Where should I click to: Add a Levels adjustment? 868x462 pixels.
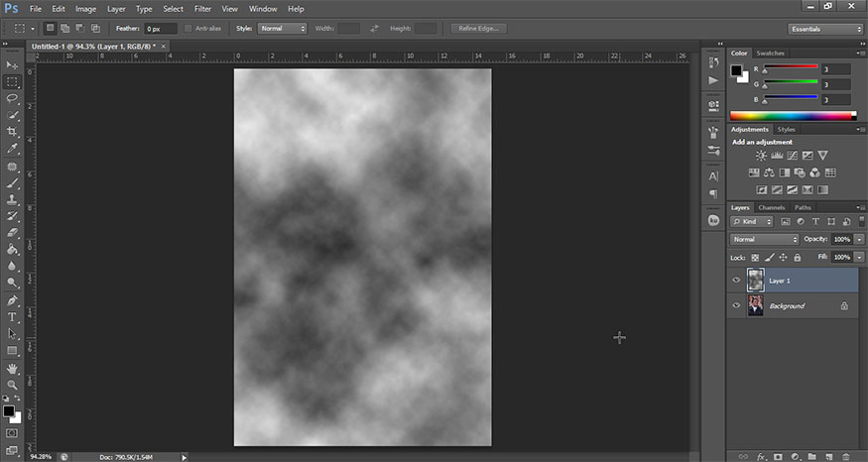point(777,156)
